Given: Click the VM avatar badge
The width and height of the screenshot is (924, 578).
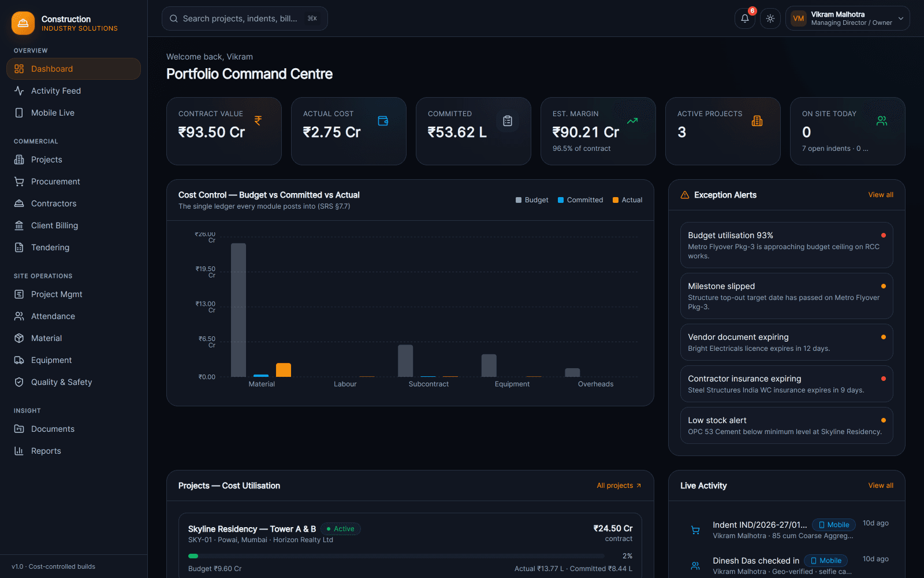Looking at the screenshot, I should 799,18.
